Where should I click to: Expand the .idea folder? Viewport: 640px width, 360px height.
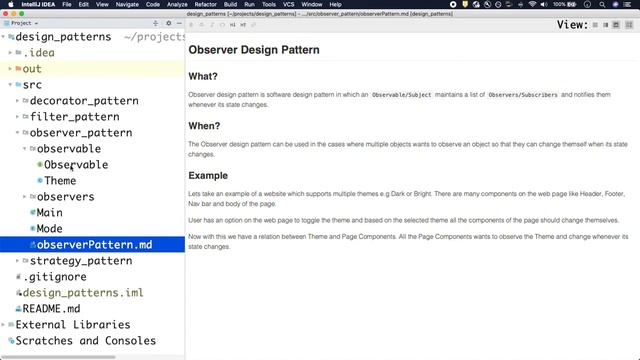[x=10, y=53]
